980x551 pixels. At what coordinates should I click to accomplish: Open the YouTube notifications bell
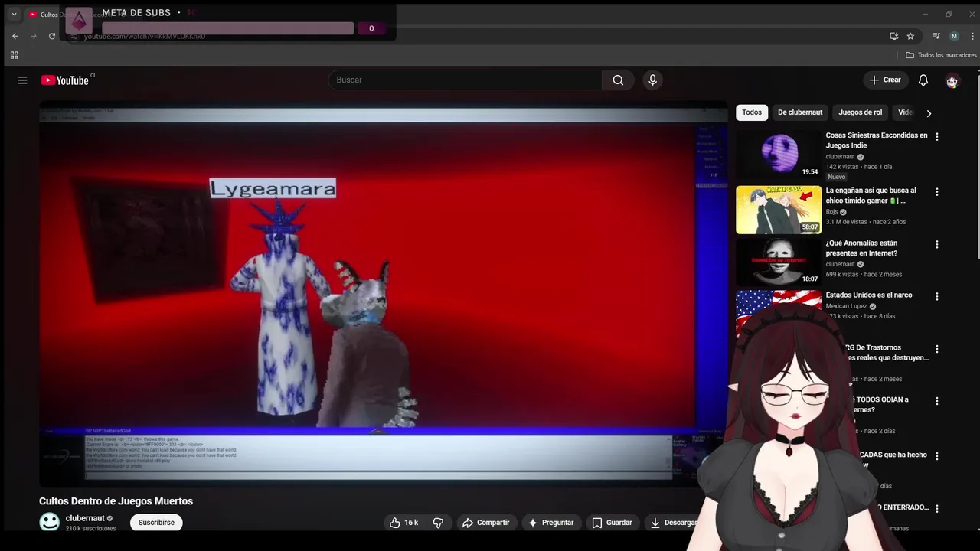tap(923, 80)
